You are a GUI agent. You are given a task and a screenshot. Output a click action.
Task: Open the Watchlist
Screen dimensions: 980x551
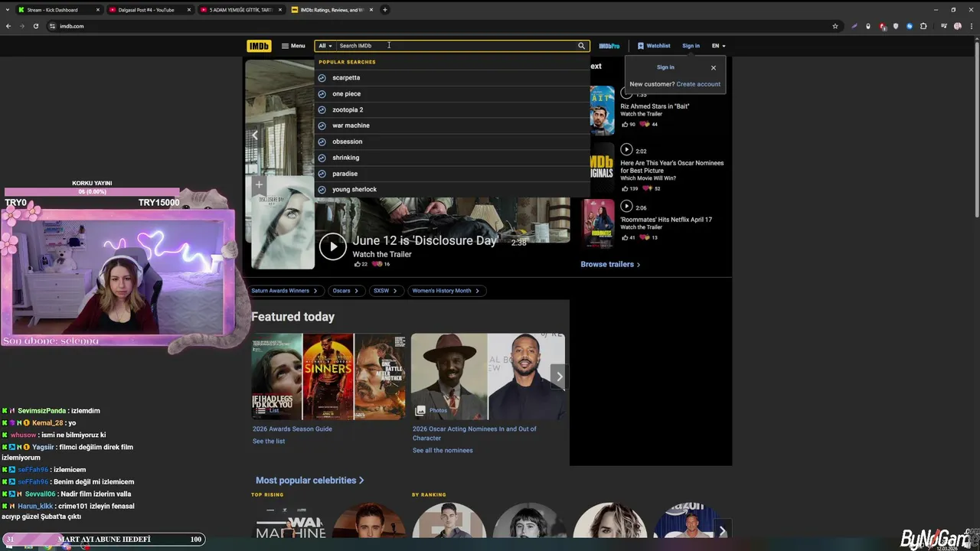654,46
